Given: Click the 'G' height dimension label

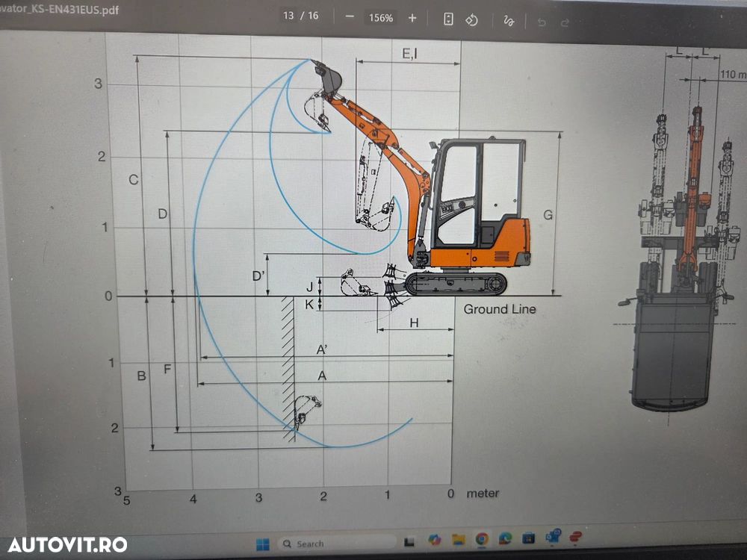Looking at the screenshot, I should click(x=548, y=215).
